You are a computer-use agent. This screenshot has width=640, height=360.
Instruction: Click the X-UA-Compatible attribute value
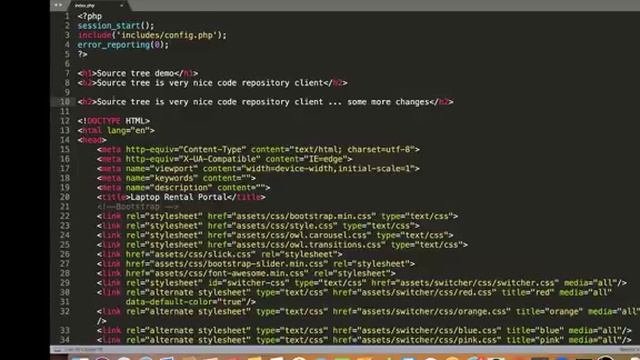[219, 159]
